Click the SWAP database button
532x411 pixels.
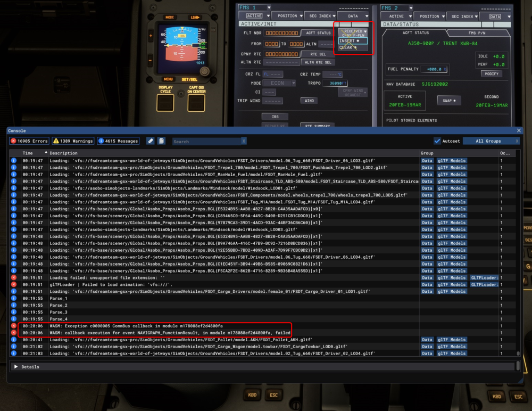pos(448,100)
